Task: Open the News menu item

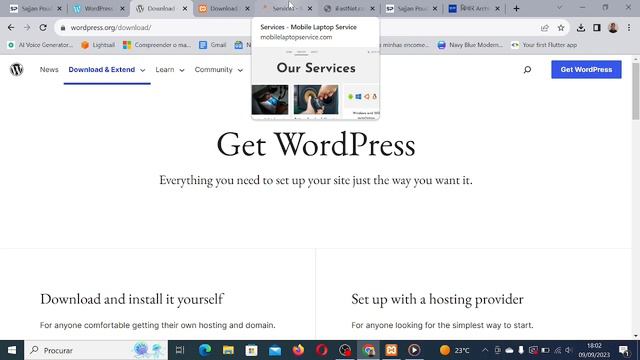Action: (x=49, y=70)
